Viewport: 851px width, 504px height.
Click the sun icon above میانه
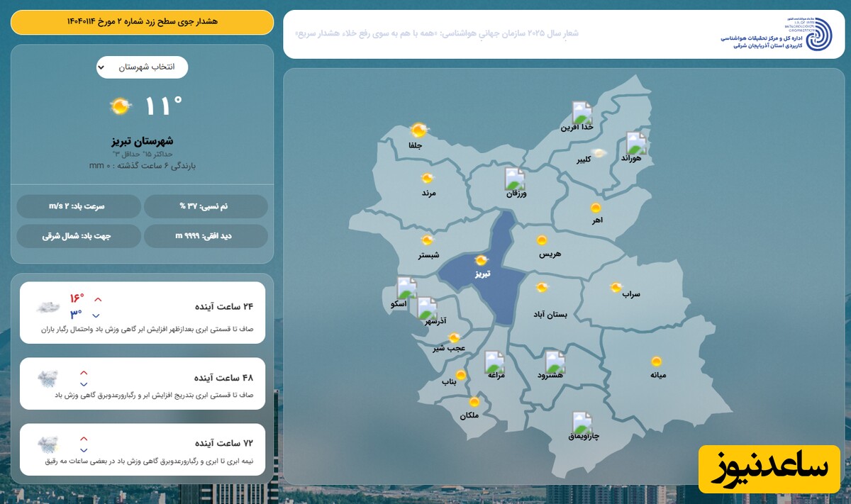tap(657, 361)
